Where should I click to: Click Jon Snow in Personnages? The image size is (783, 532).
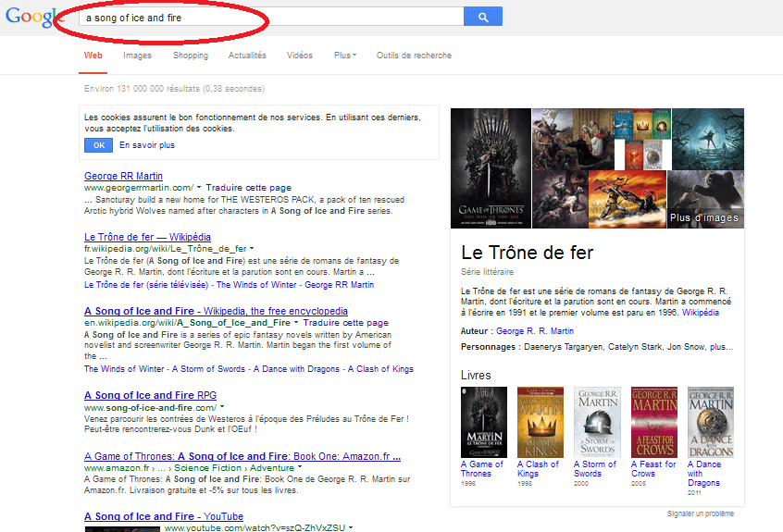pyautogui.click(x=686, y=347)
